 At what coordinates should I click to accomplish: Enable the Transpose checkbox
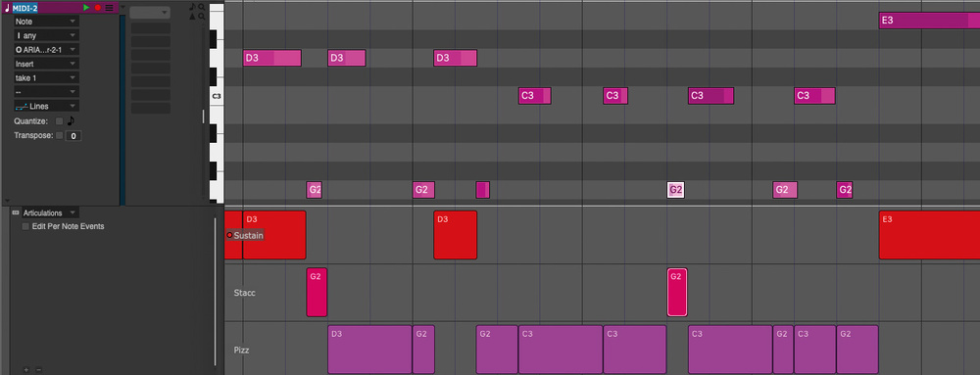tap(60, 135)
